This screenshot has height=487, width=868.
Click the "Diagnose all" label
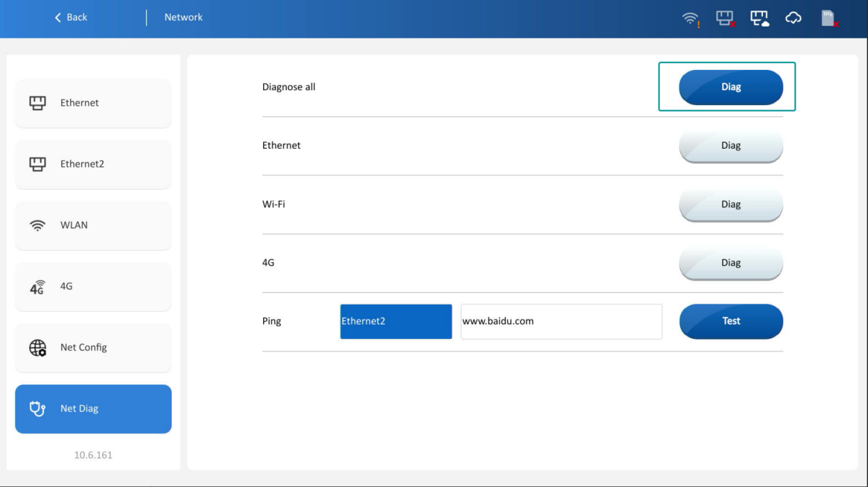pyautogui.click(x=289, y=87)
